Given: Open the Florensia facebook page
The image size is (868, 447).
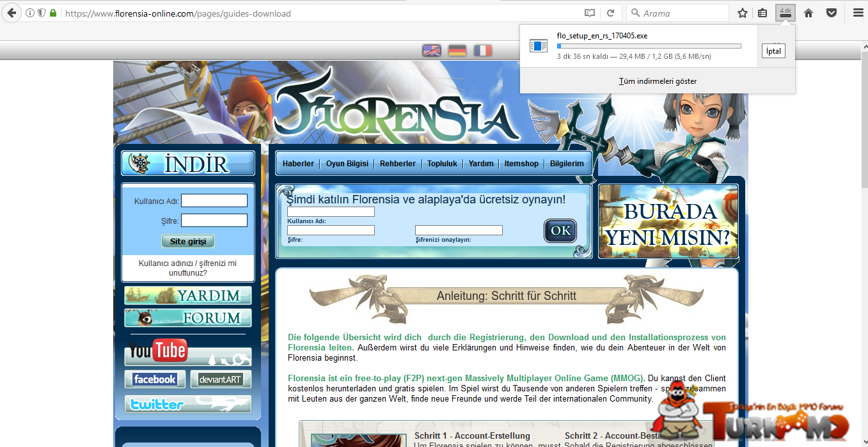Looking at the screenshot, I should click(155, 379).
